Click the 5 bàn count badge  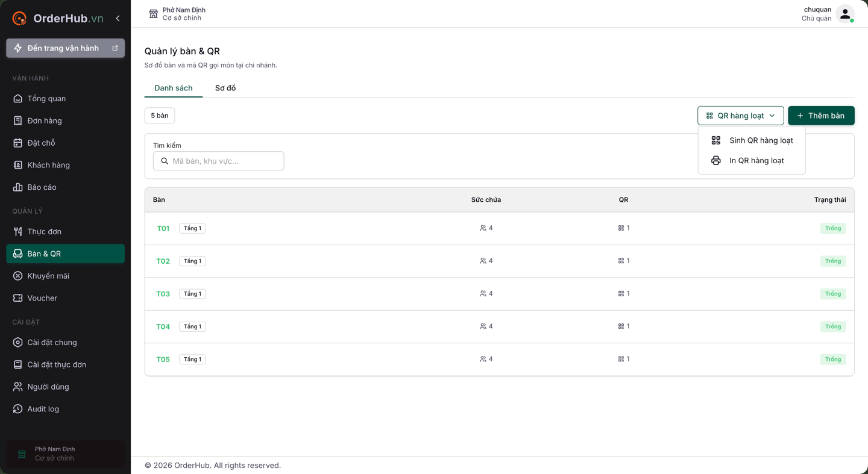(x=160, y=116)
